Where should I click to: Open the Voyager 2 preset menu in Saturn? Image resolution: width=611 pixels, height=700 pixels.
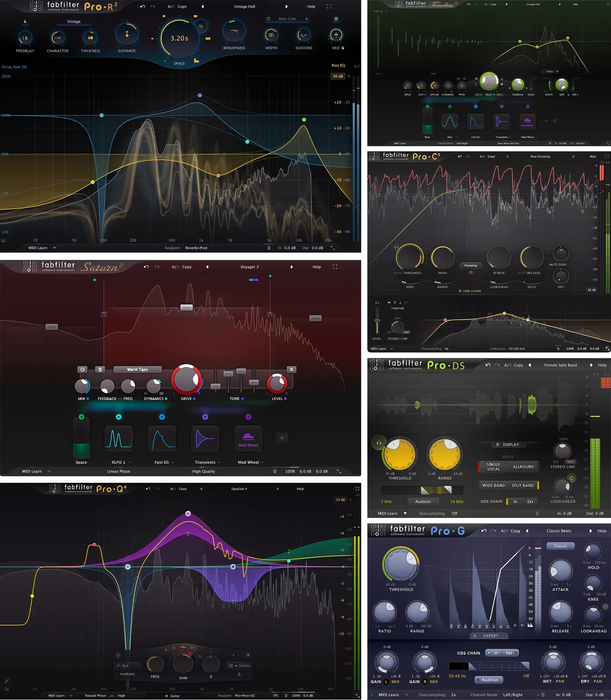pyautogui.click(x=249, y=267)
